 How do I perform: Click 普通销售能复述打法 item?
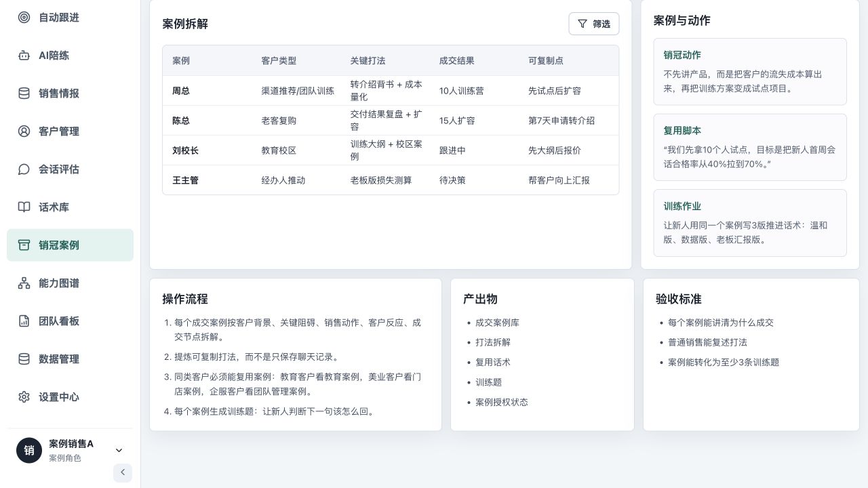(x=707, y=342)
